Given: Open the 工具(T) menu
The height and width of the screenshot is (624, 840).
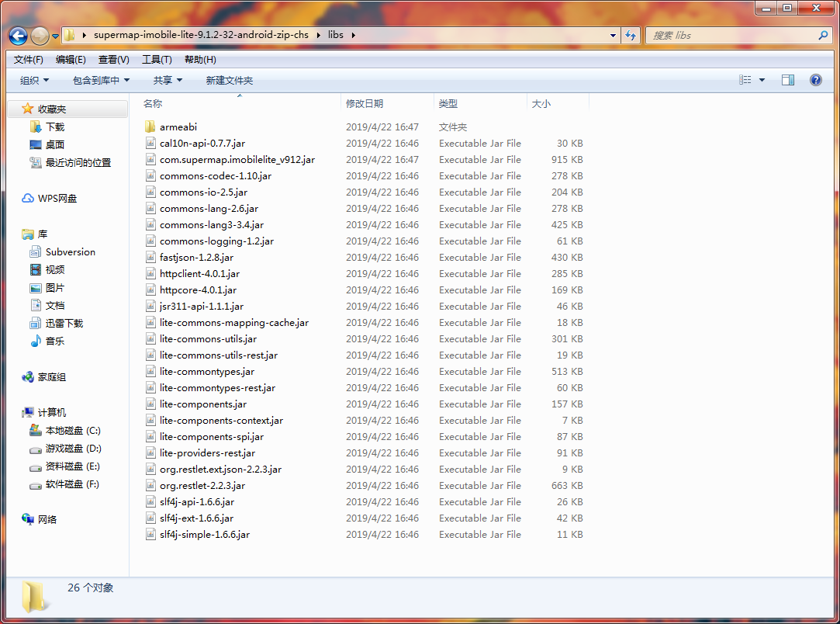Looking at the screenshot, I should [157, 60].
